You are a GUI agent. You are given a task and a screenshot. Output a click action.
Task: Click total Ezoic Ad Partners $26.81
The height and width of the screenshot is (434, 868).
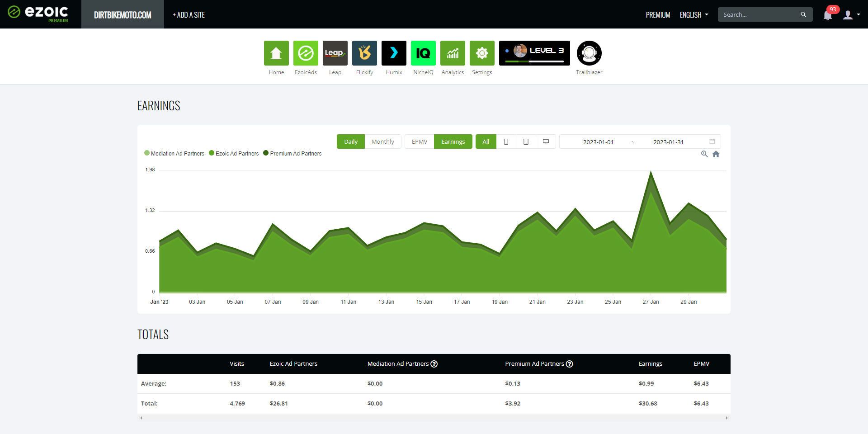click(x=278, y=403)
